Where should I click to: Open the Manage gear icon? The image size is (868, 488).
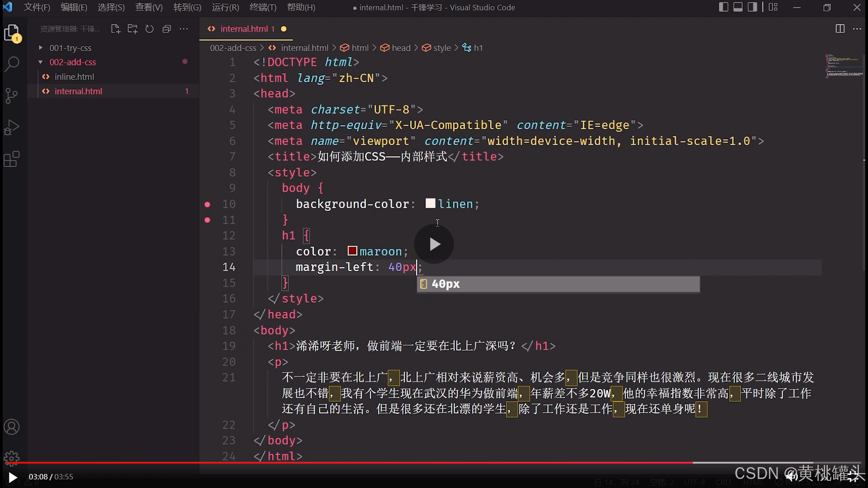point(12,458)
